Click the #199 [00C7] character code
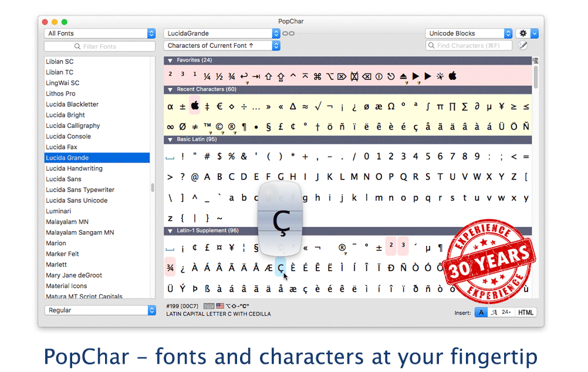588x372 pixels. coord(183,306)
